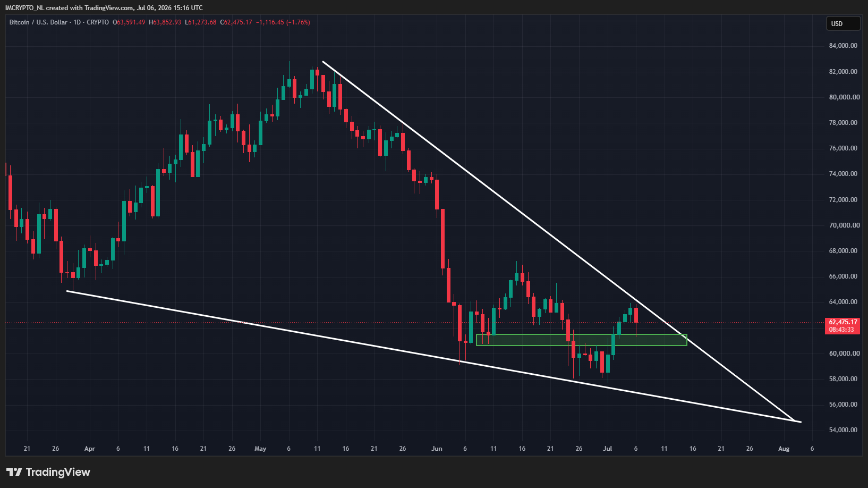Click the TradingView wordmark text
Screen dimensions: 868x488
[x=58, y=472]
